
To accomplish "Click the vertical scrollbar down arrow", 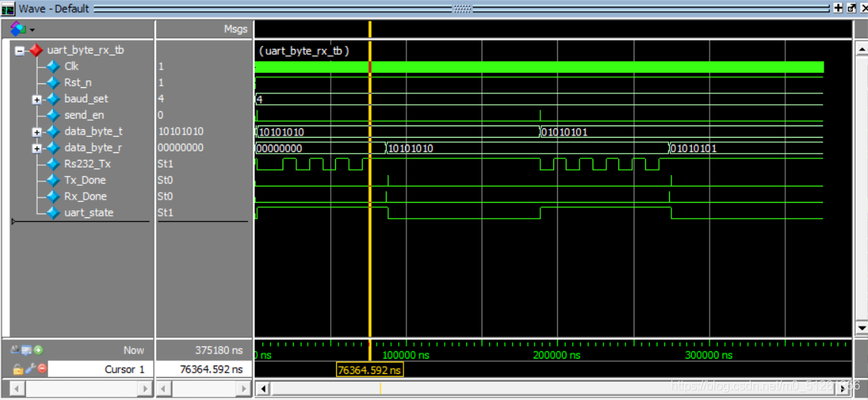I will (861, 329).
